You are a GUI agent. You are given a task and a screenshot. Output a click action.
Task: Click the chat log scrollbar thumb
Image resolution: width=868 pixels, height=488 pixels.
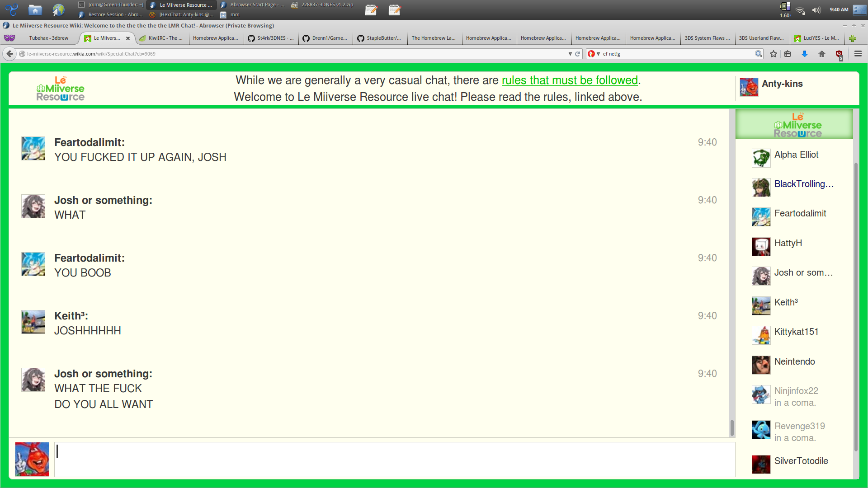coord(732,427)
